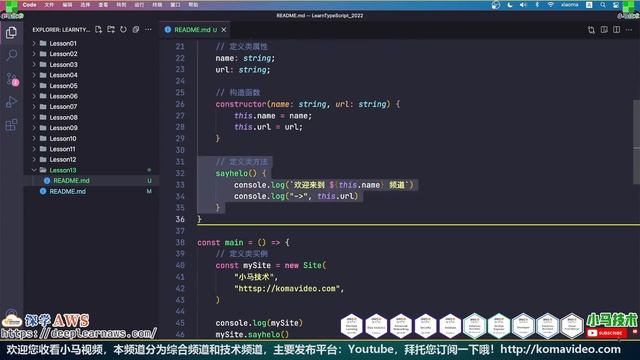Open README.md inside Lesson13 folder
640x360 pixels.
tap(91, 181)
